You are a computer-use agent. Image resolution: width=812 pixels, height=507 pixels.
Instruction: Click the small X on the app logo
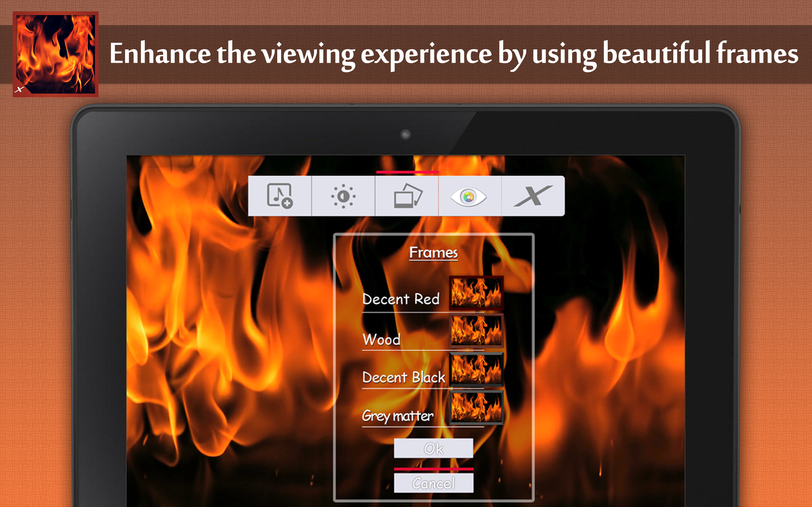tap(20, 90)
